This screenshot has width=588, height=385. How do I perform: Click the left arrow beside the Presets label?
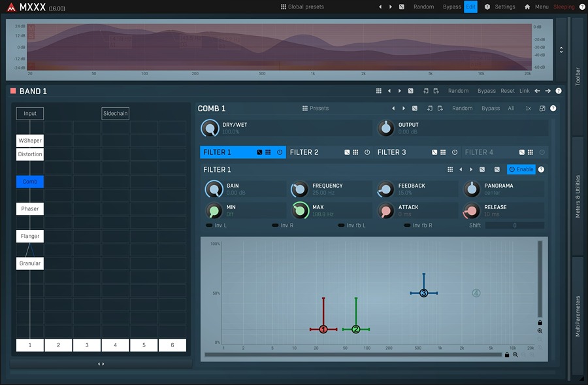[x=393, y=108]
